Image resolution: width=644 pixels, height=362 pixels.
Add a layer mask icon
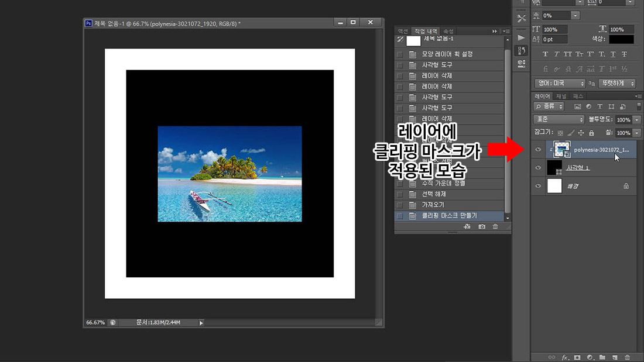point(577,357)
